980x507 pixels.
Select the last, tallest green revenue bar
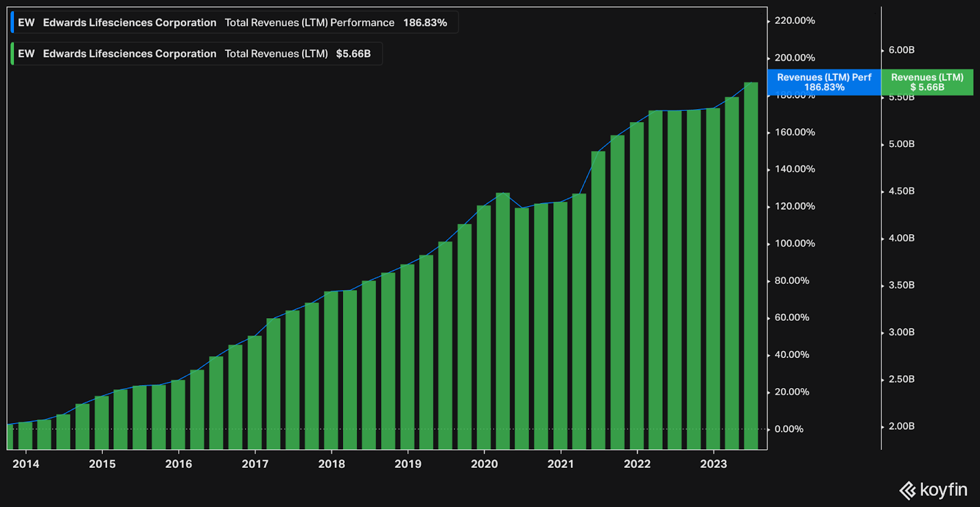click(x=751, y=265)
